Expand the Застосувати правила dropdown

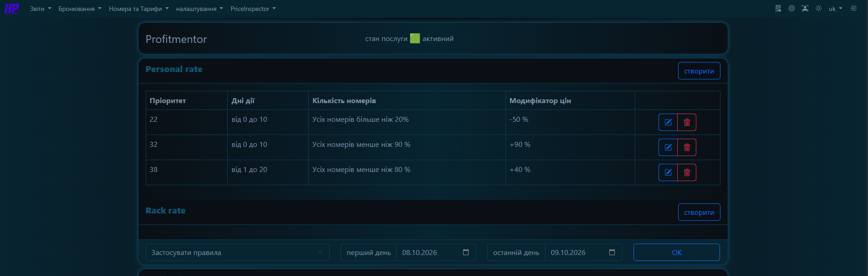[x=238, y=252]
